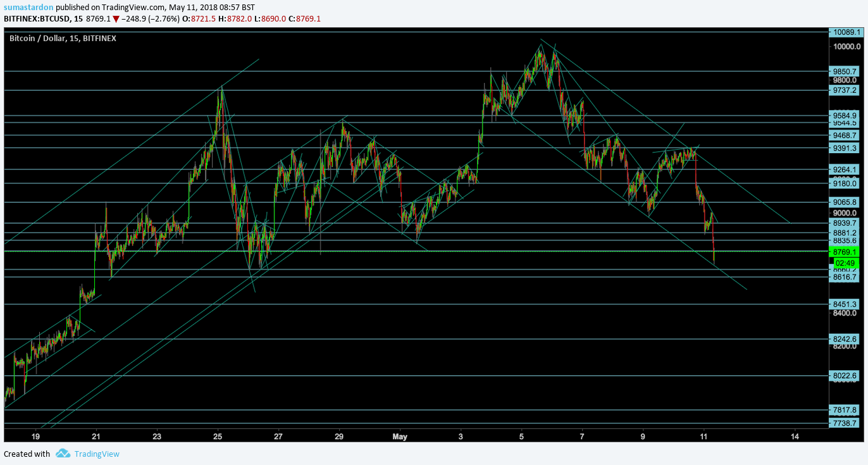Click the date 19 on time axis

(35, 437)
